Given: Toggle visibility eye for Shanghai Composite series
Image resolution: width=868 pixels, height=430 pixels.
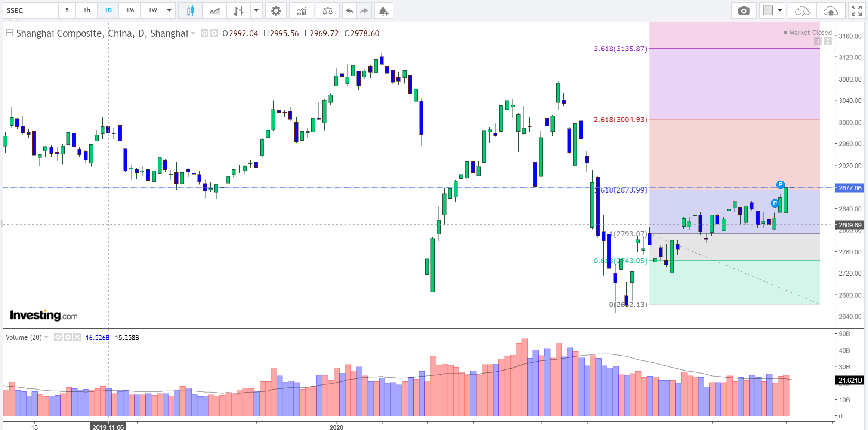Looking at the screenshot, I should tap(204, 33).
